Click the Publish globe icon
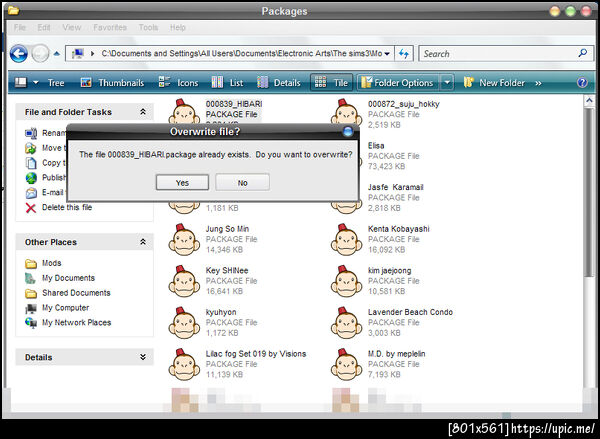Image resolution: width=600 pixels, height=439 pixels. click(31, 178)
